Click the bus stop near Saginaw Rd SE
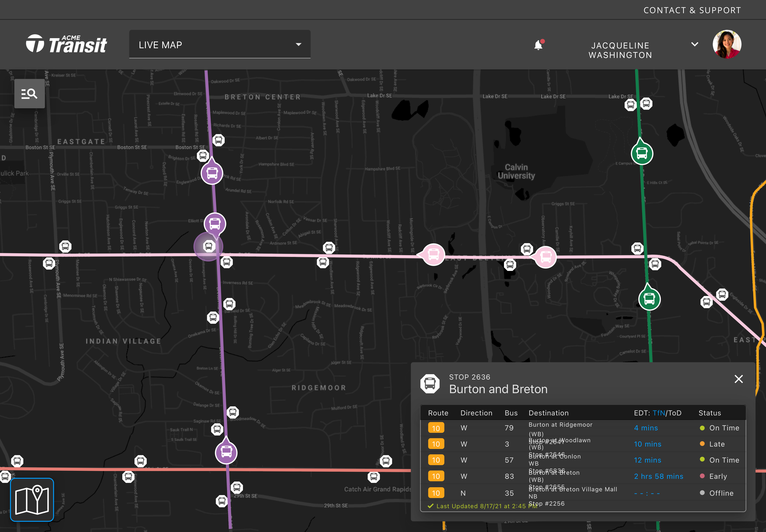Image resolution: width=766 pixels, height=532 pixels. pos(217,429)
